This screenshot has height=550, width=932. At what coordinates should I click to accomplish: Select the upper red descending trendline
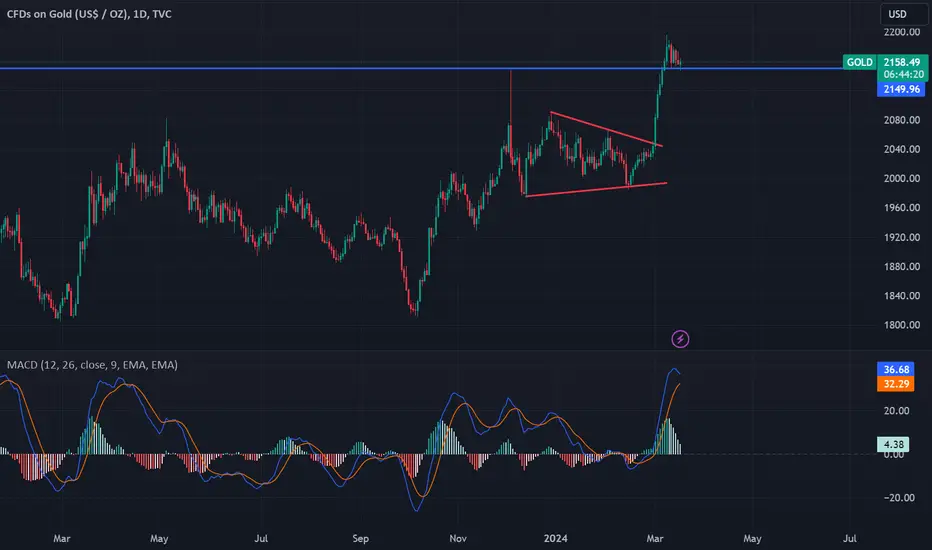[x=606, y=129]
